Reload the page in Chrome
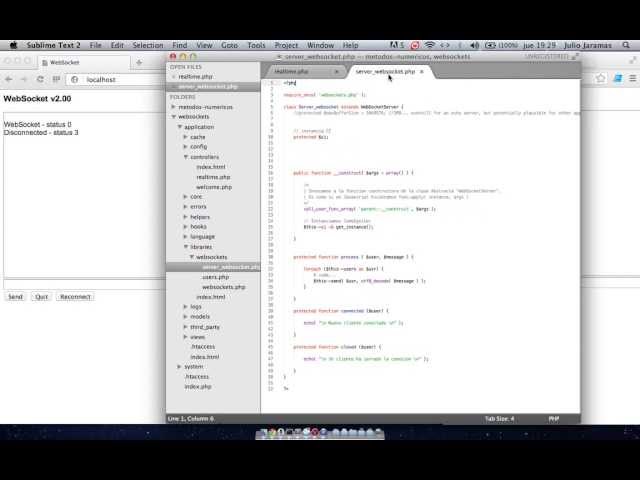This screenshot has width=640, height=480. pyautogui.click(x=40, y=79)
